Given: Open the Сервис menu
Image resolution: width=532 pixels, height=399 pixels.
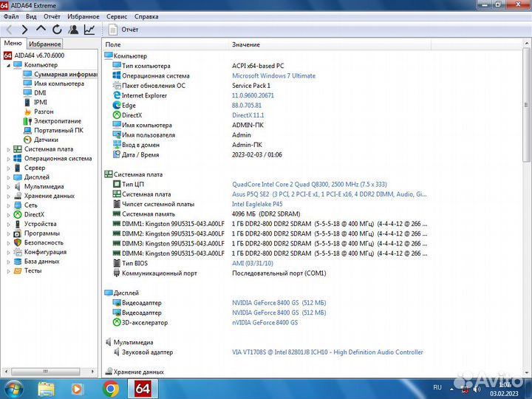Looking at the screenshot, I should [117, 16].
